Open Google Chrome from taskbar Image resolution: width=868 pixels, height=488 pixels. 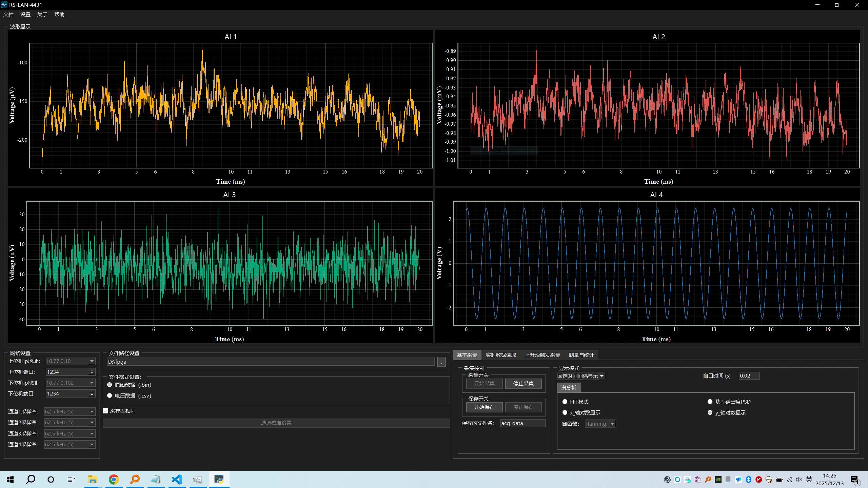(x=114, y=479)
